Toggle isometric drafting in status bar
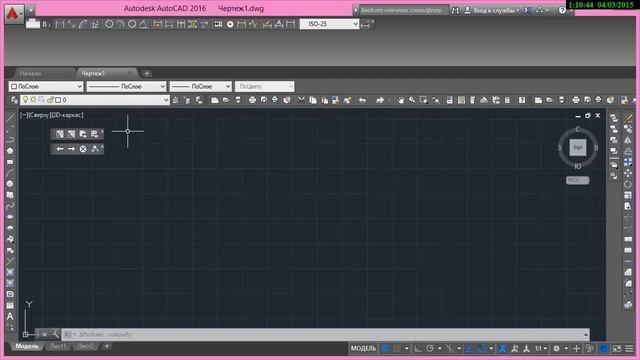The image size is (640, 360). click(449, 349)
